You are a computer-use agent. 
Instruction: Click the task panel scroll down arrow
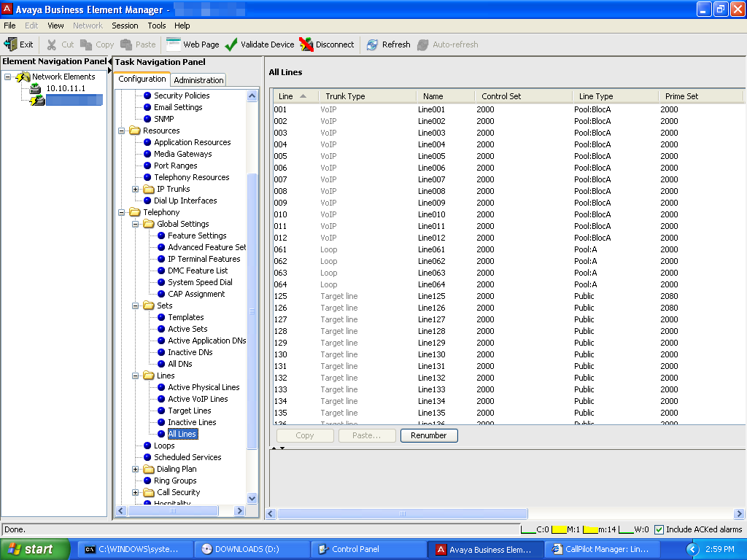[252, 499]
